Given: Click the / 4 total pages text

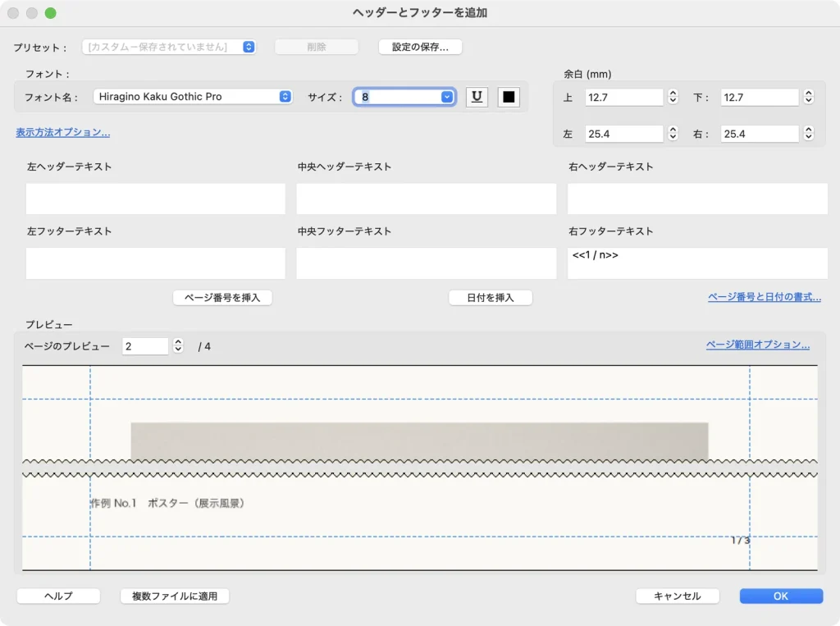Looking at the screenshot, I should pyautogui.click(x=204, y=347).
